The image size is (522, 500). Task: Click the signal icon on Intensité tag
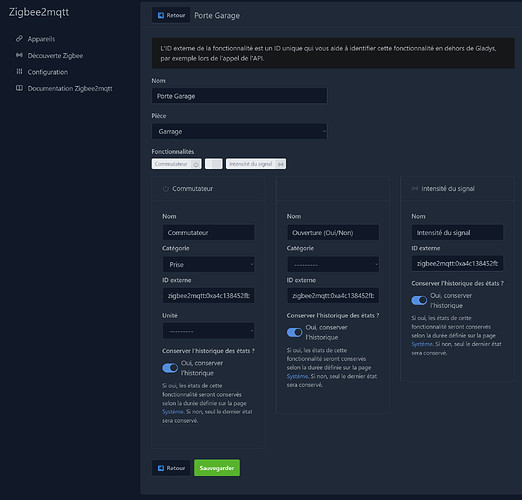281,164
